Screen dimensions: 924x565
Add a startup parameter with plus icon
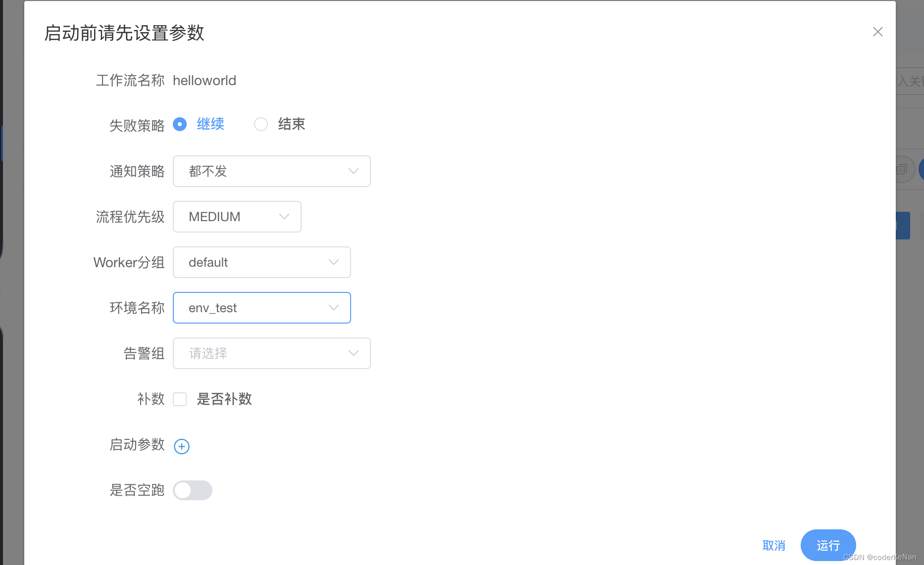pos(182,446)
